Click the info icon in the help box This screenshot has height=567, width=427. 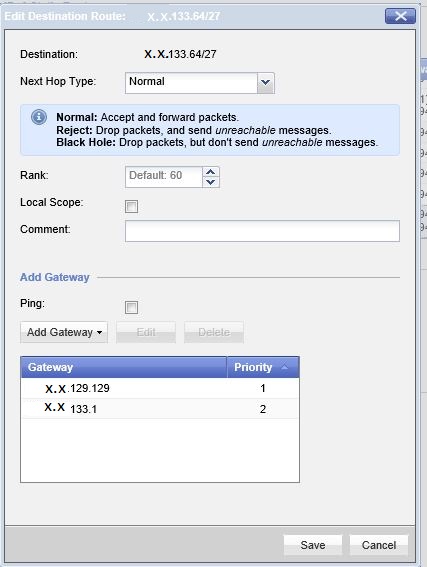(x=39, y=117)
